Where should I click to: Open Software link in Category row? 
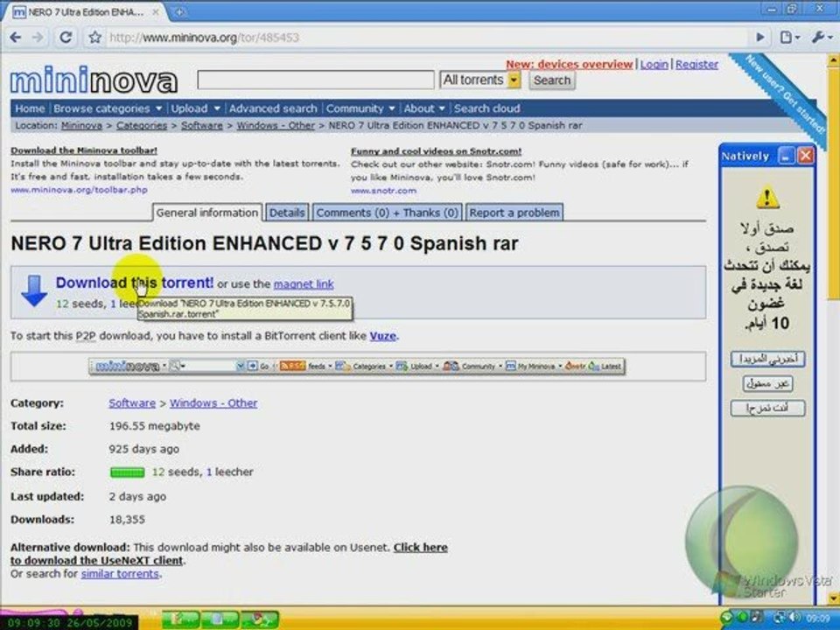[132, 402]
